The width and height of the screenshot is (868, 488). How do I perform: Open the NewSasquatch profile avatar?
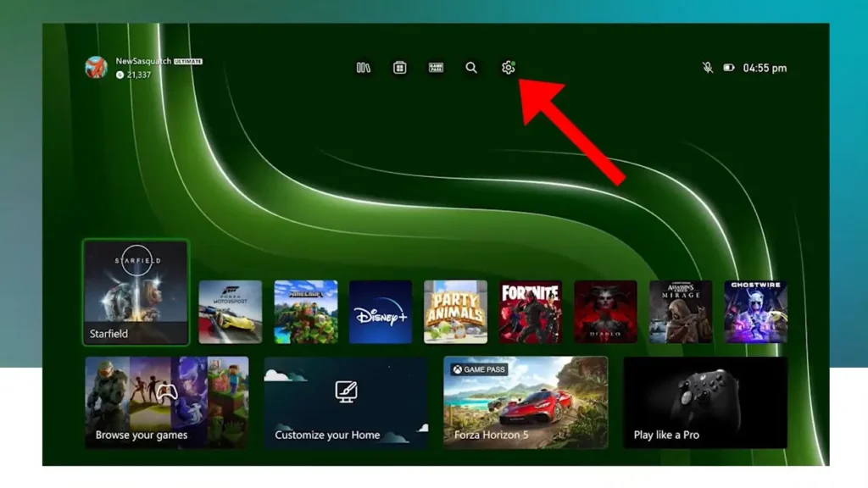[x=96, y=68]
